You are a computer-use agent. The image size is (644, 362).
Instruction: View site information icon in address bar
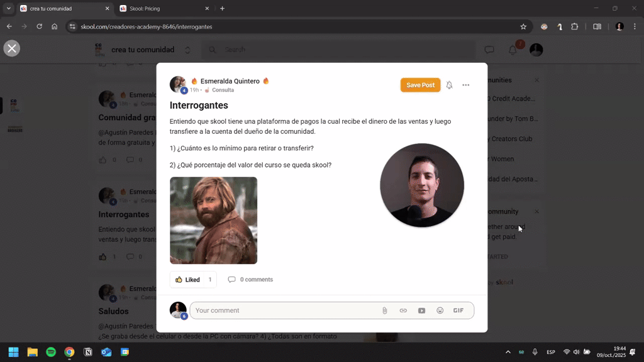pyautogui.click(x=72, y=26)
